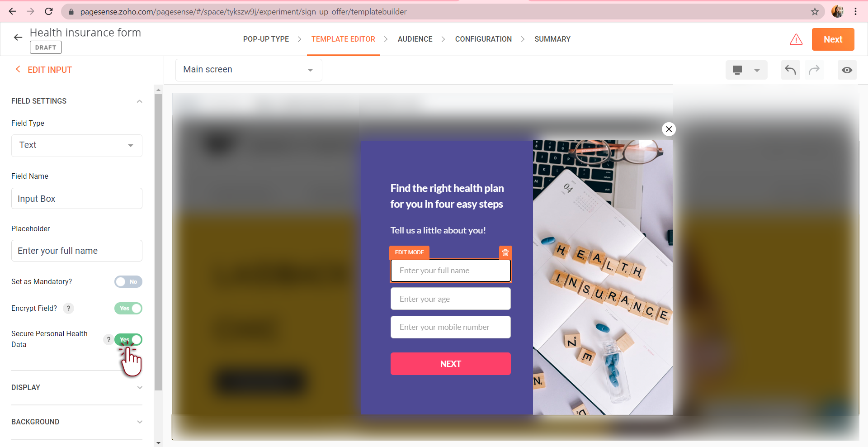Screen dimensions: 868x447
Task: Click the undo arrow icon
Action: (x=790, y=70)
